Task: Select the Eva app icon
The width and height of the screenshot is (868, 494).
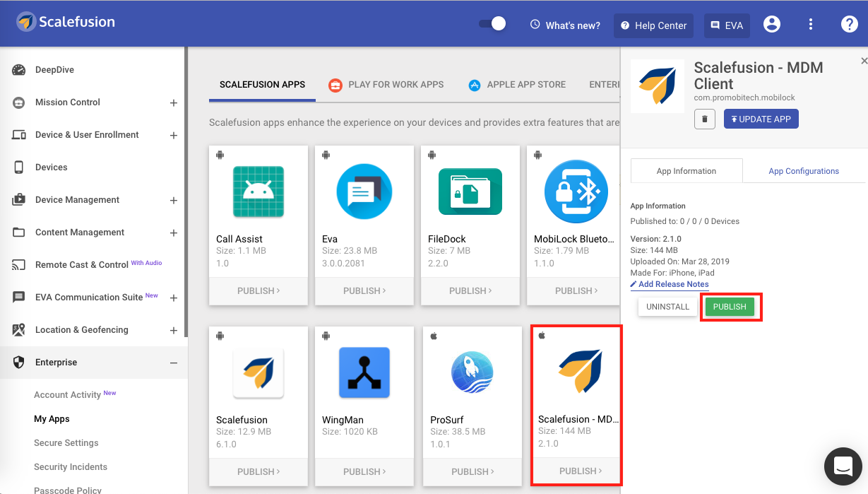Action: [x=364, y=191]
